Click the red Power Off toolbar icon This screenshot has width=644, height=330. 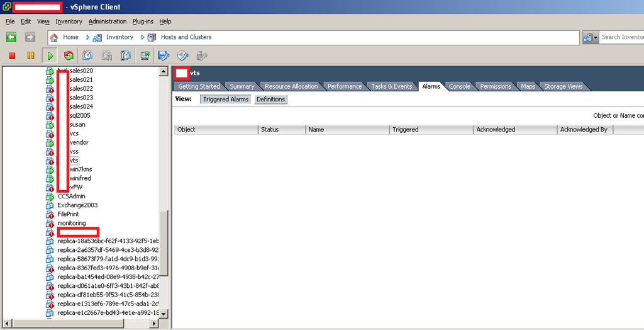12,55
